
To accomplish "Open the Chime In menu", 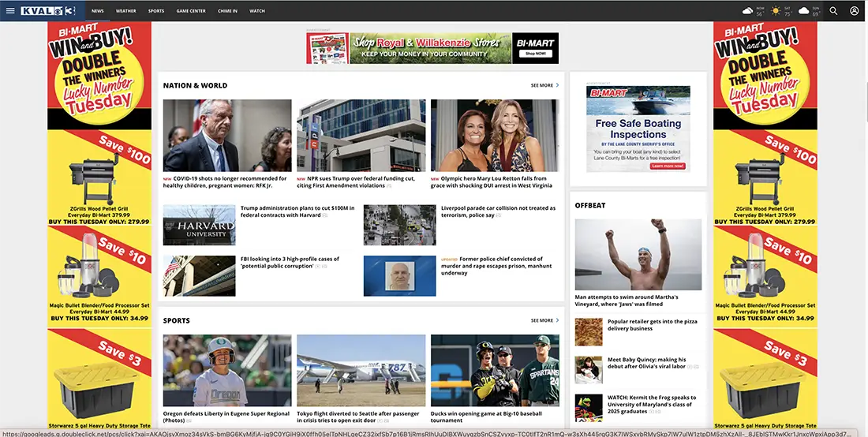I will [x=227, y=10].
